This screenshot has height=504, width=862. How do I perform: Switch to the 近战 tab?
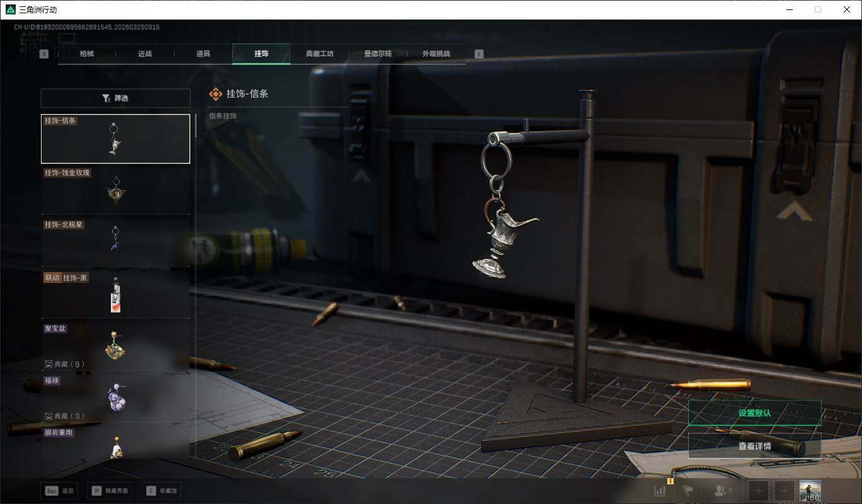pos(145,54)
